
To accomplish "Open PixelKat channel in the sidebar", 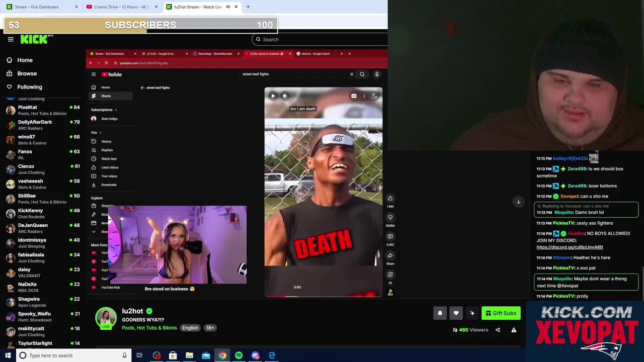I will [x=43, y=110].
